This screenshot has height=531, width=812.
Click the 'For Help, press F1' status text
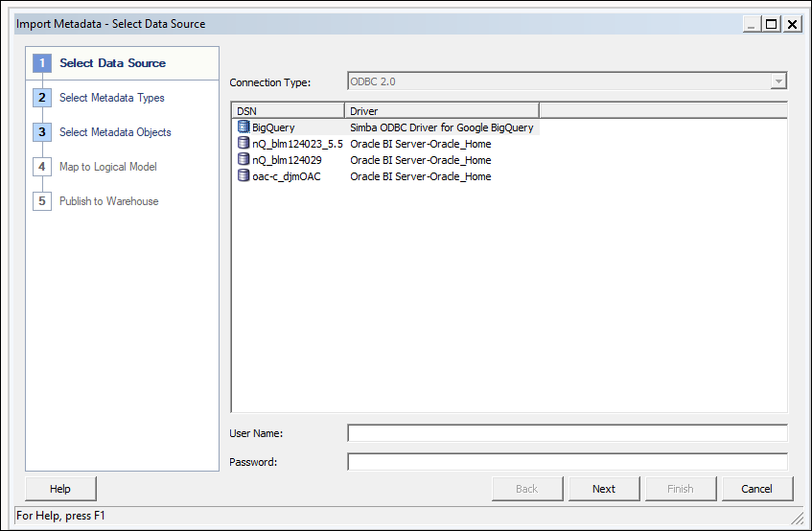point(60,516)
